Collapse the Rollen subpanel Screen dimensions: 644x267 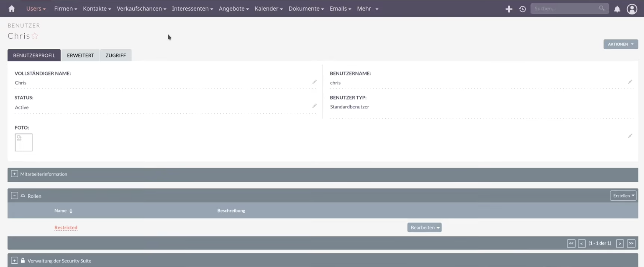(14, 196)
